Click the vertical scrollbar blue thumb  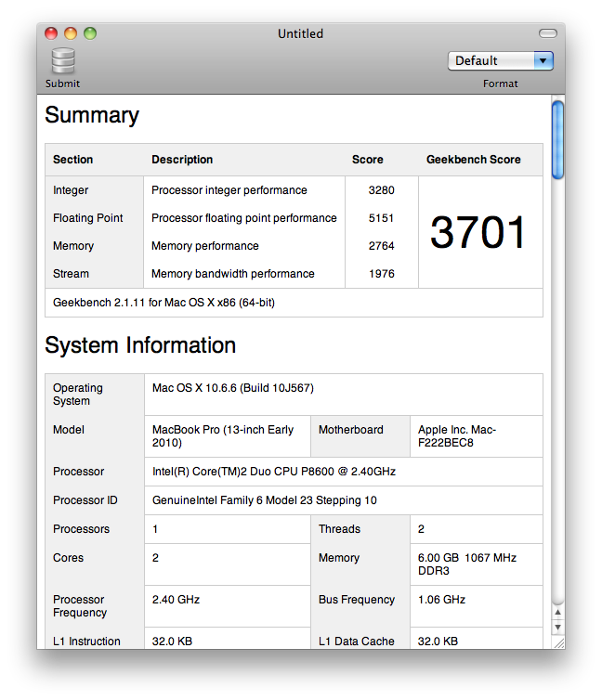(557, 140)
